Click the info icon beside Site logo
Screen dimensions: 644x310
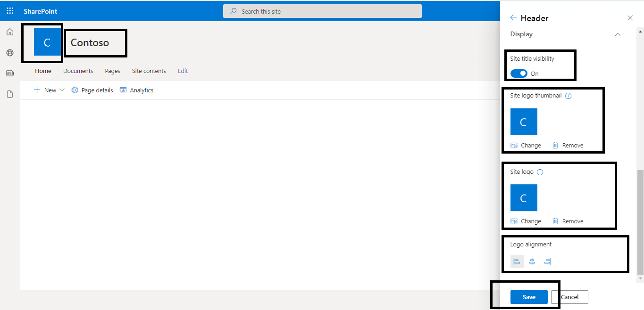[540, 172]
